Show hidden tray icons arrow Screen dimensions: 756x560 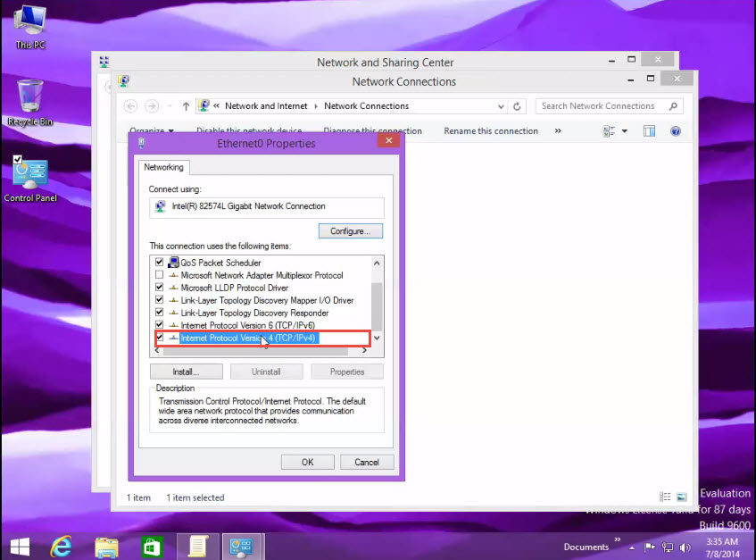click(632, 547)
